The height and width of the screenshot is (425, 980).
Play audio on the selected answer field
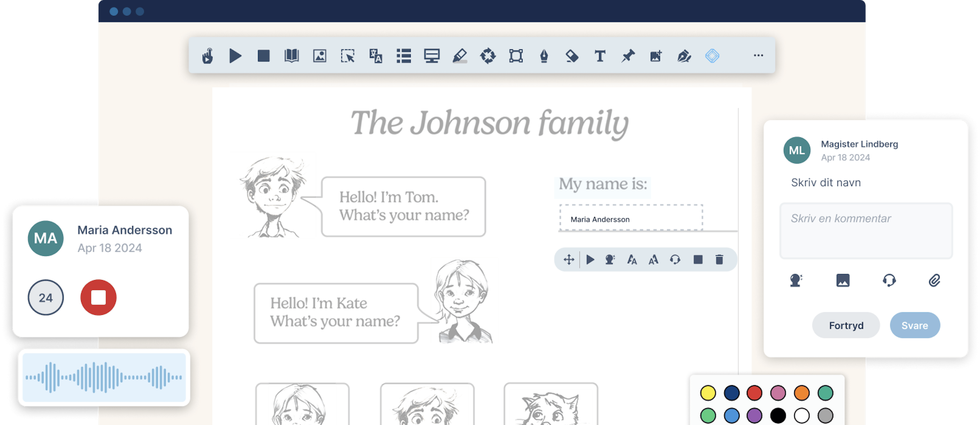[x=591, y=259]
